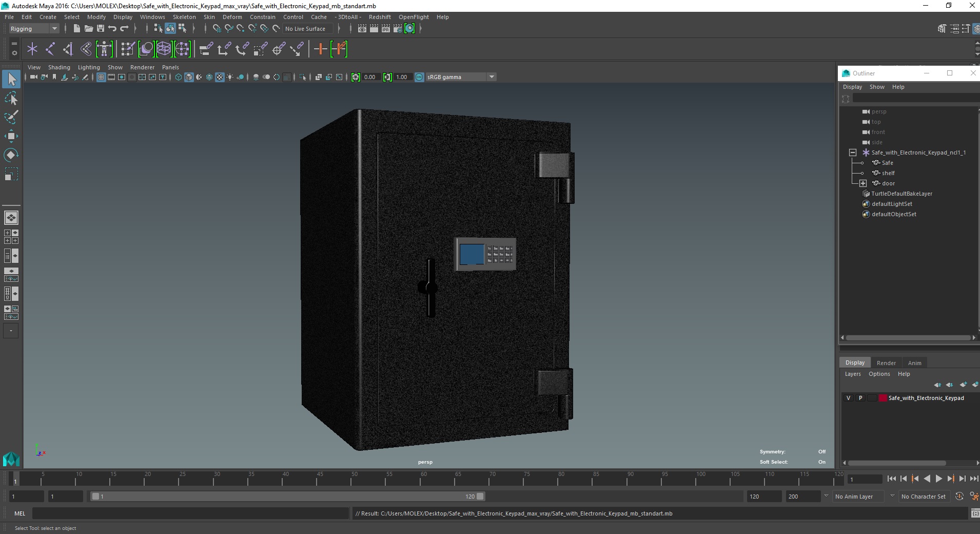Click the New Scene icon
980x534 pixels.
coord(76,29)
